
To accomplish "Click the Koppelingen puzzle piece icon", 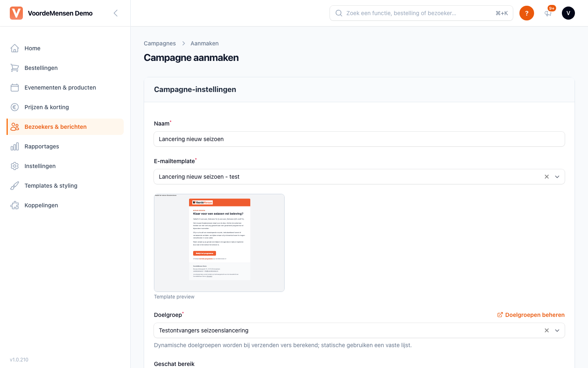I will pyautogui.click(x=15, y=205).
